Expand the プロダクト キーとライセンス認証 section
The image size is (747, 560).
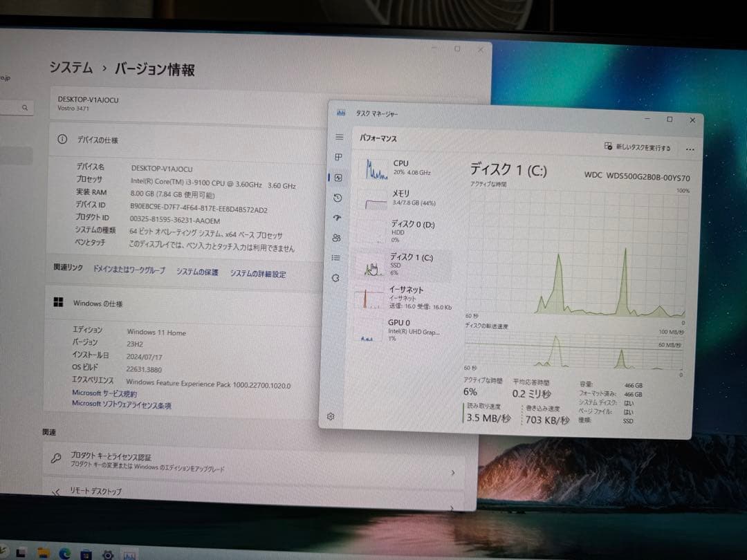[x=453, y=473]
